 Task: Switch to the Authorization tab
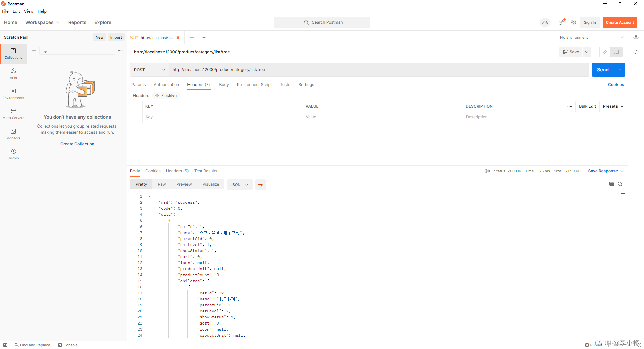[x=166, y=85]
